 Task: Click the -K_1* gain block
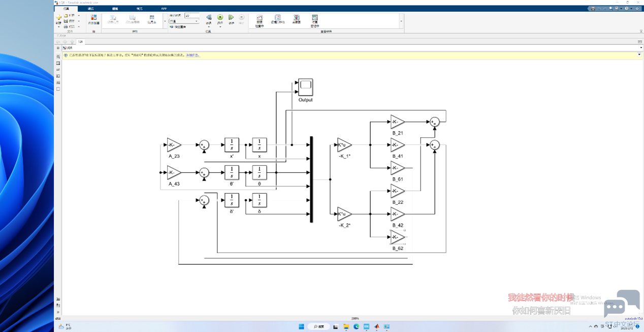(x=344, y=145)
